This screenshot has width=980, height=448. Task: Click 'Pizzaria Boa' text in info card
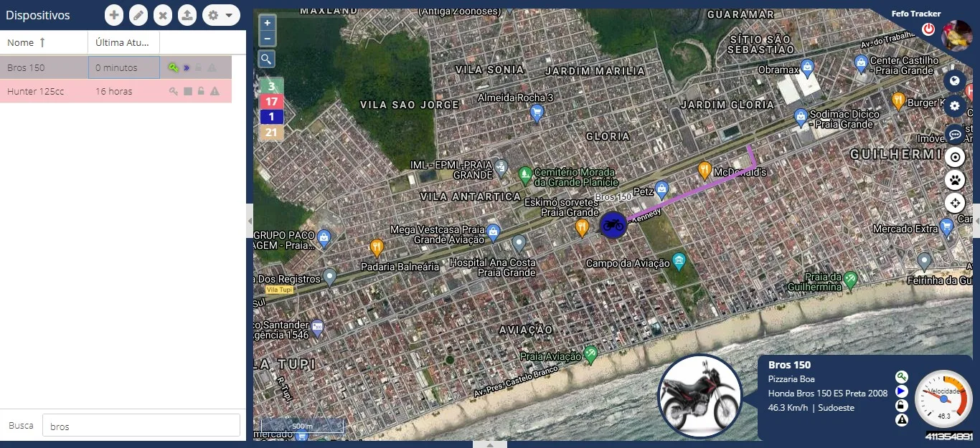(791, 379)
